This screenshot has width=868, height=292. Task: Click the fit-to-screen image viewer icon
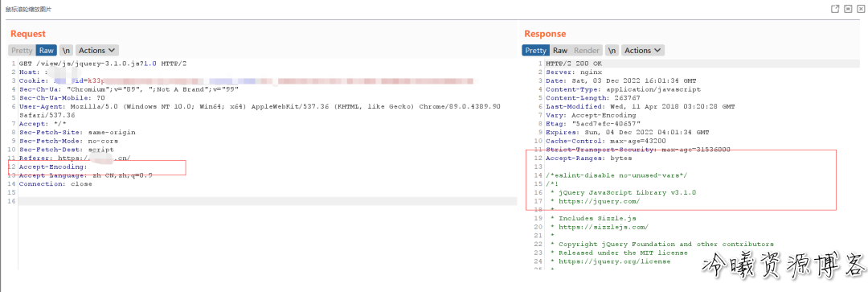point(848,9)
